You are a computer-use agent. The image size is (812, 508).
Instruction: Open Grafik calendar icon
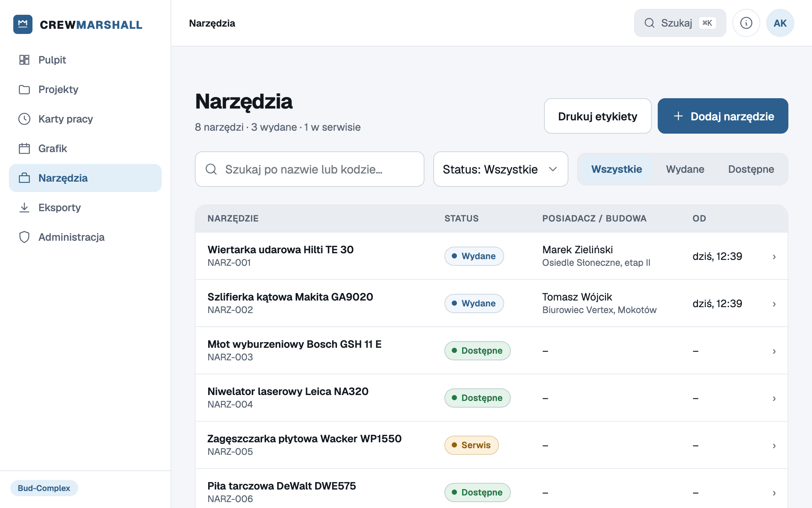coord(24,148)
